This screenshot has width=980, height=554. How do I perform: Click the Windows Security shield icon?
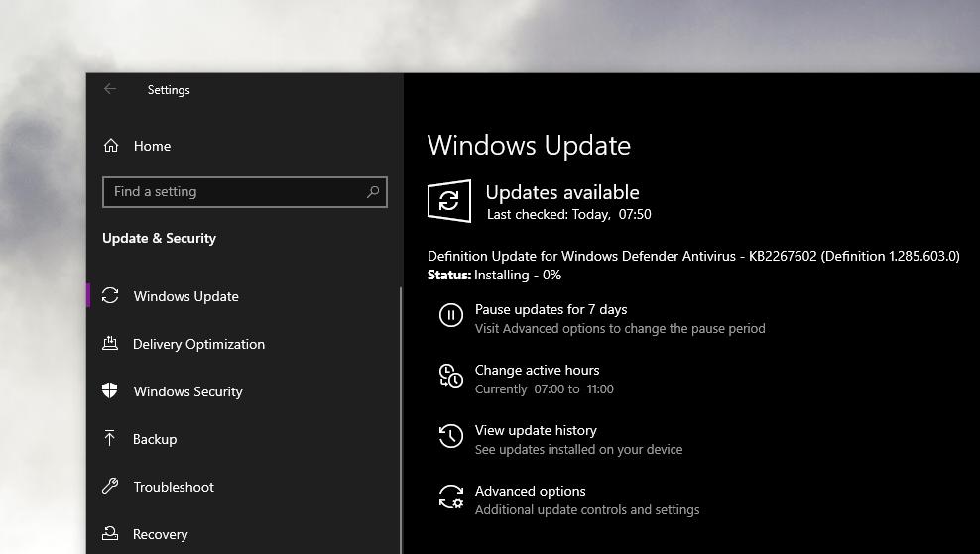pyautogui.click(x=110, y=391)
